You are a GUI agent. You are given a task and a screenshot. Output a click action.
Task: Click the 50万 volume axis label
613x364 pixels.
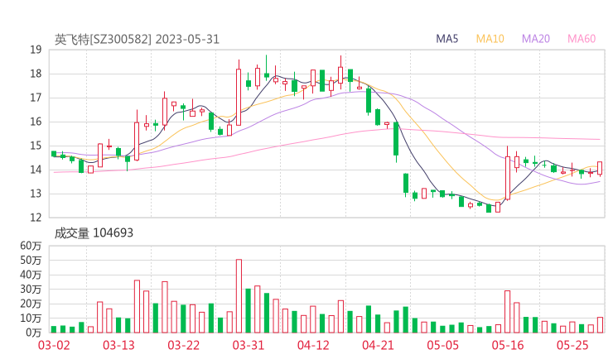(31, 260)
